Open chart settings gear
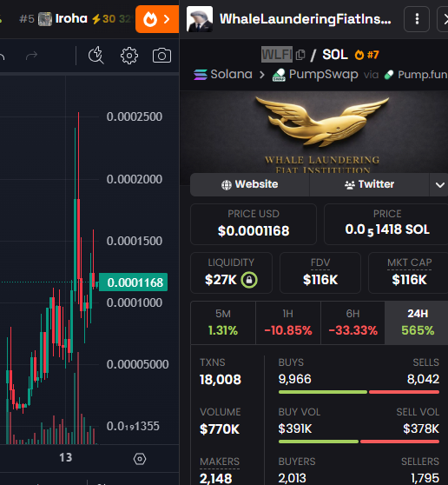448x485 pixels. (x=129, y=56)
